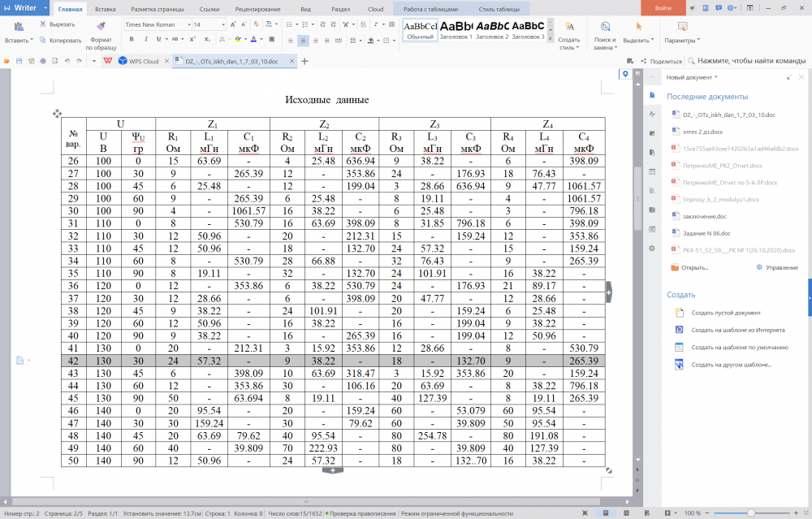Click the Войти sign-in button
This screenshot has height=519, width=812.
point(663,8)
